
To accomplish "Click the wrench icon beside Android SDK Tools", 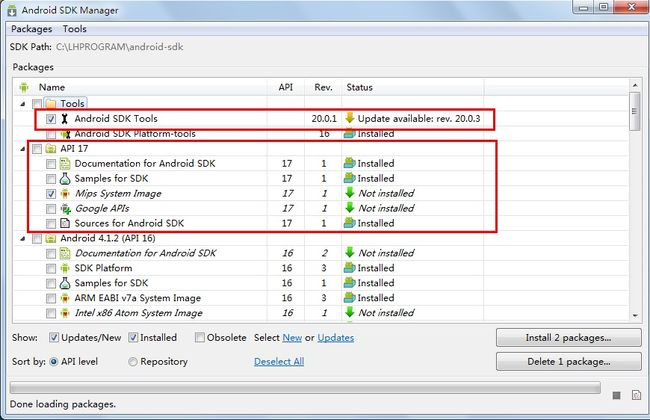I will (x=64, y=119).
